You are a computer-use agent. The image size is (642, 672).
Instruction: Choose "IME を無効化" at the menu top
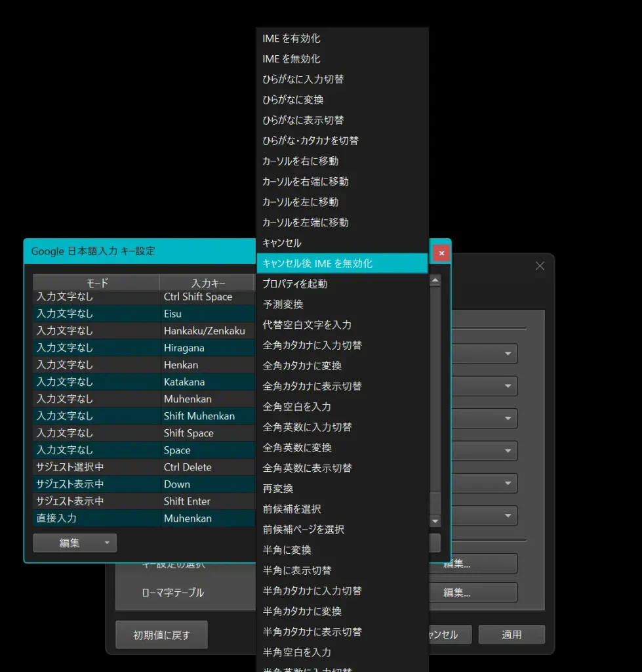(342, 58)
